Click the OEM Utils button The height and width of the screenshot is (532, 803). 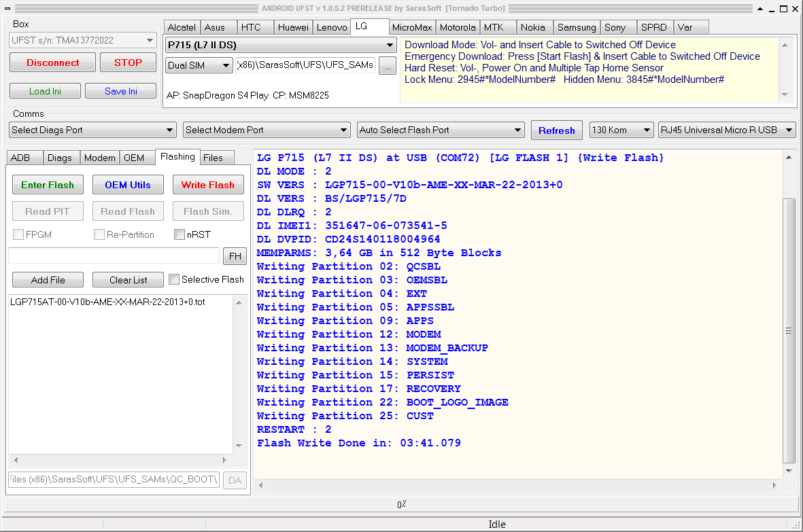click(128, 185)
